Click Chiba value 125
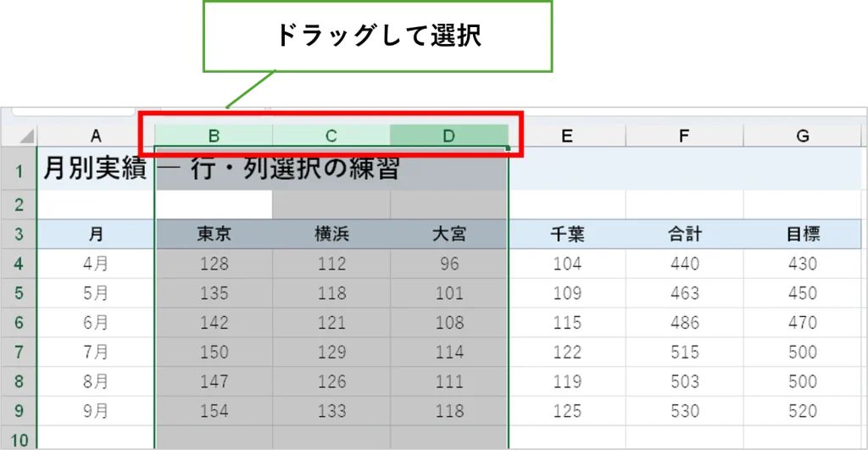 coord(567,410)
